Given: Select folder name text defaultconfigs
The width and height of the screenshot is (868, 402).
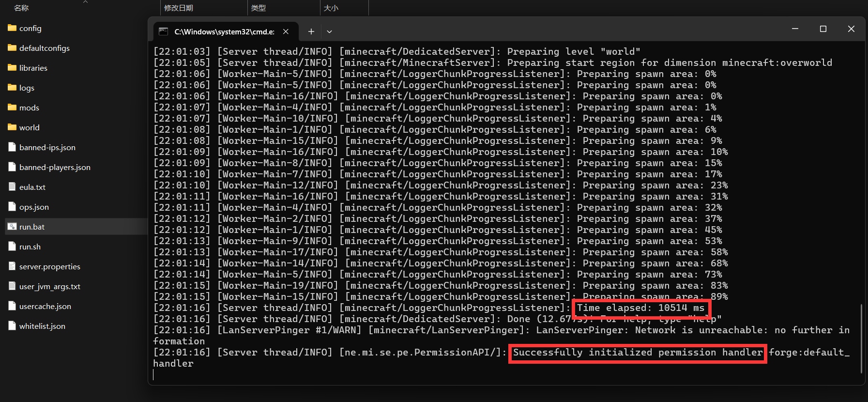Looking at the screenshot, I should point(45,48).
